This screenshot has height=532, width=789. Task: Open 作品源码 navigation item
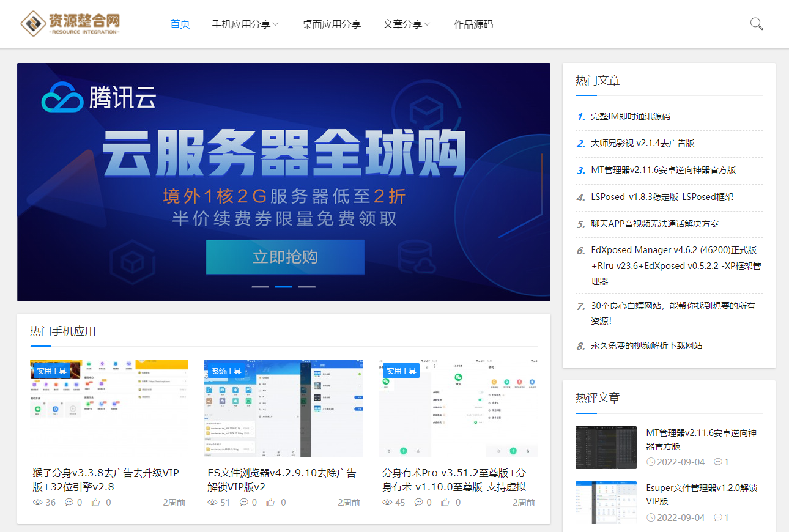tap(473, 24)
